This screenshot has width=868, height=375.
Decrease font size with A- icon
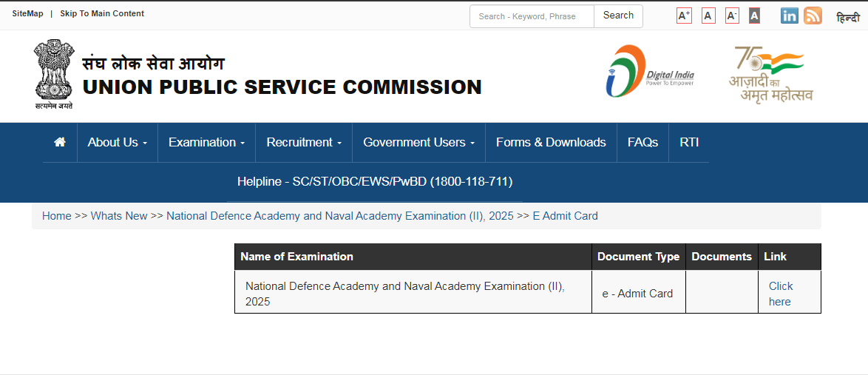tap(733, 16)
